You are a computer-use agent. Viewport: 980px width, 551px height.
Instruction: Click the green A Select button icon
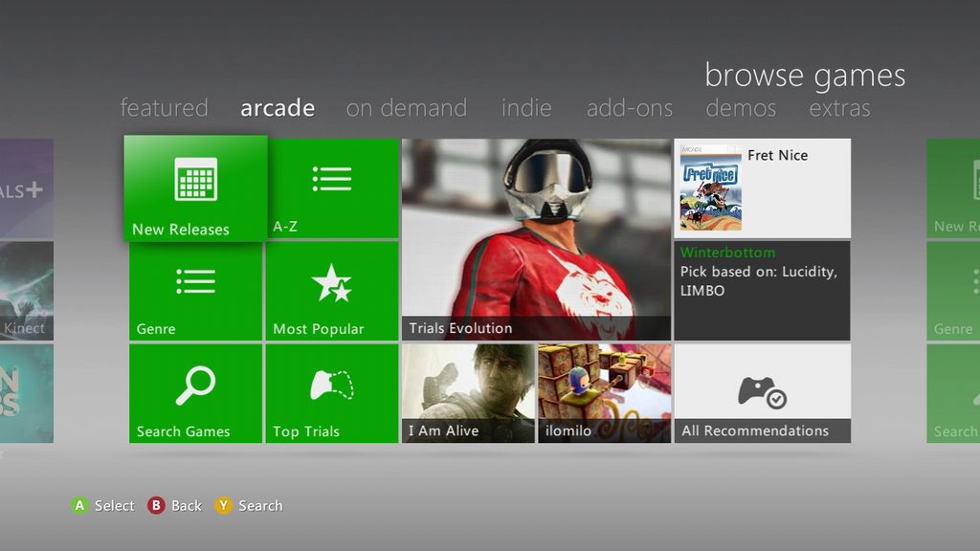coord(79,505)
